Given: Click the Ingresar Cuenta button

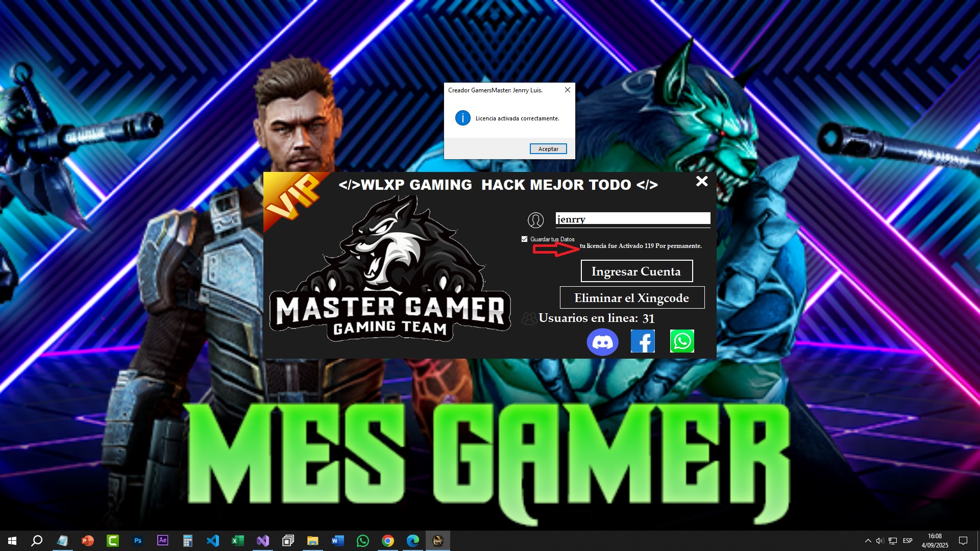Looking at the screenshot, I should tap(636, 271).
